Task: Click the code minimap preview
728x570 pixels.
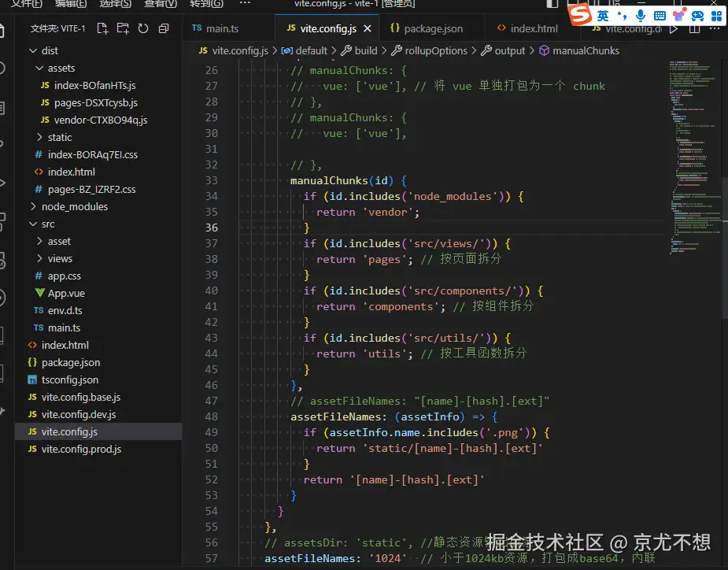Action: (694, 158)
